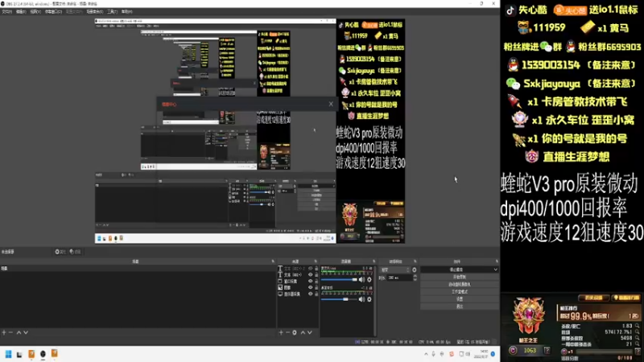Open the Windows Start menu

click(8, 354)
